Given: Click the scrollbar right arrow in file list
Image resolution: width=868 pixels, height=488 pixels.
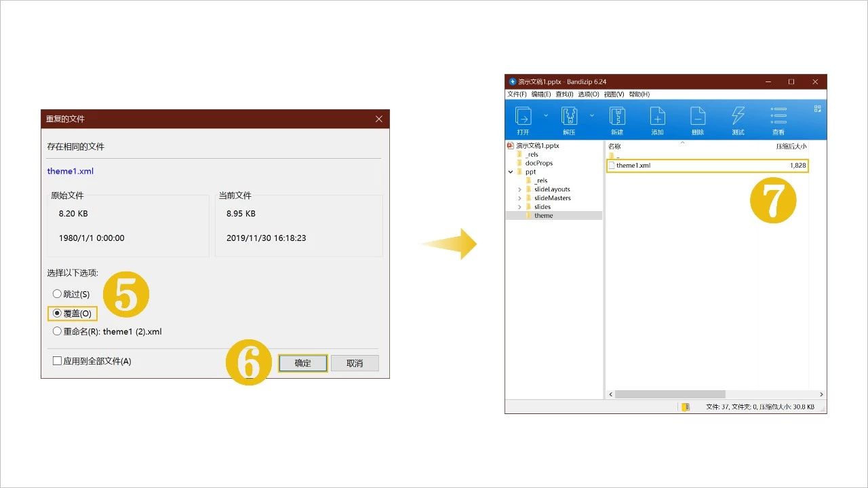Looking at the screenshot, I should [821, 394].
